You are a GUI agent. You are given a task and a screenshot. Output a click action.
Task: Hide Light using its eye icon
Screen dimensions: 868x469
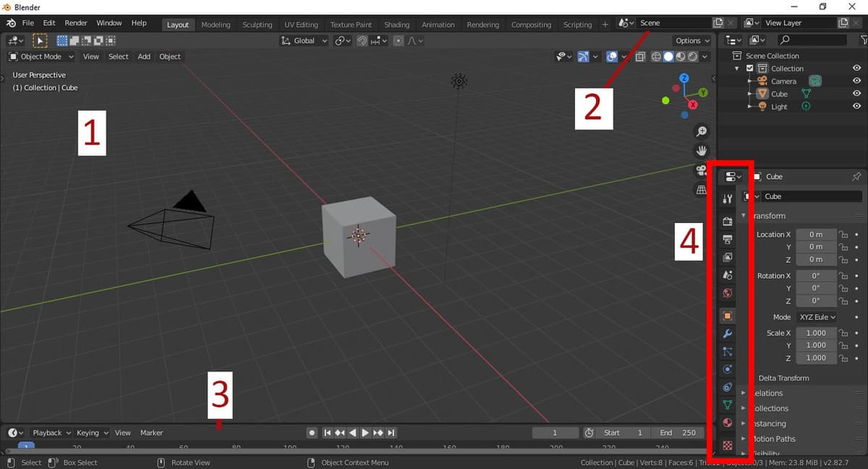coord(856,106)
